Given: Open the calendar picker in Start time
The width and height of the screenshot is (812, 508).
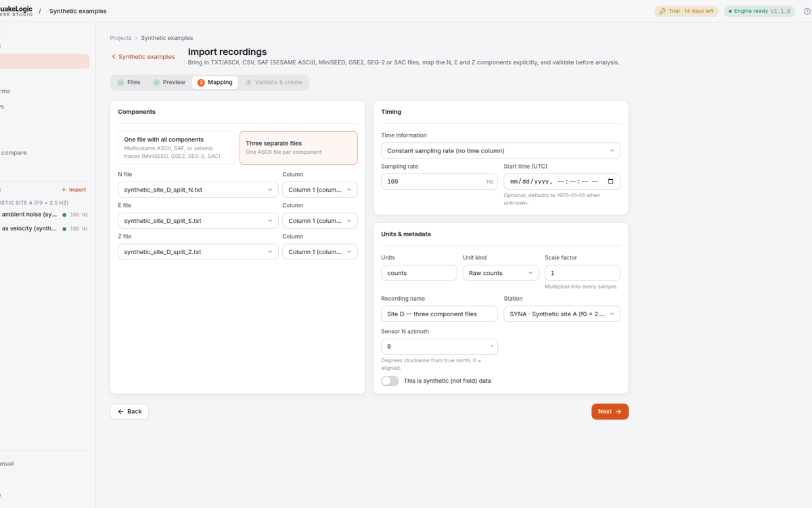Looking at the screenshot, I should click(610, 182).
